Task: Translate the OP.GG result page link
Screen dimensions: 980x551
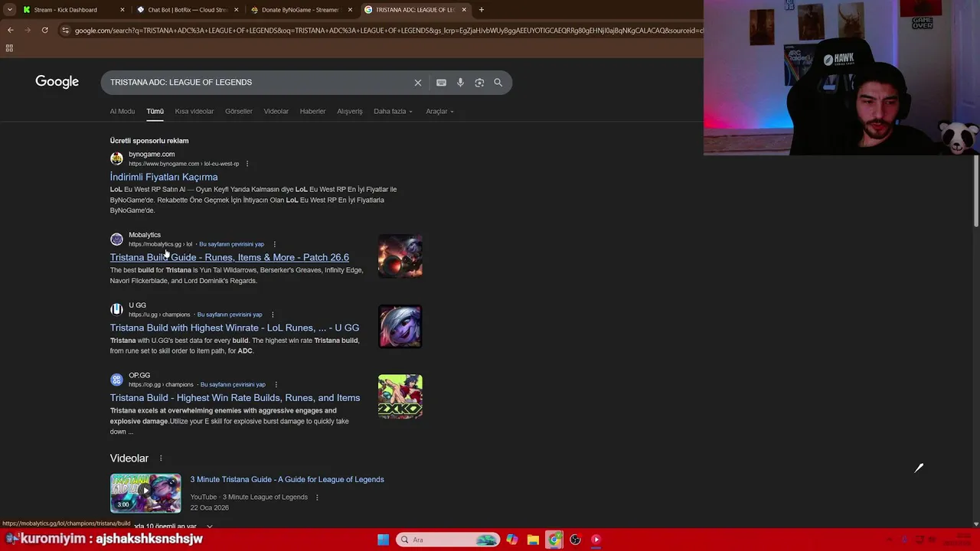Action: click(233, 385)
